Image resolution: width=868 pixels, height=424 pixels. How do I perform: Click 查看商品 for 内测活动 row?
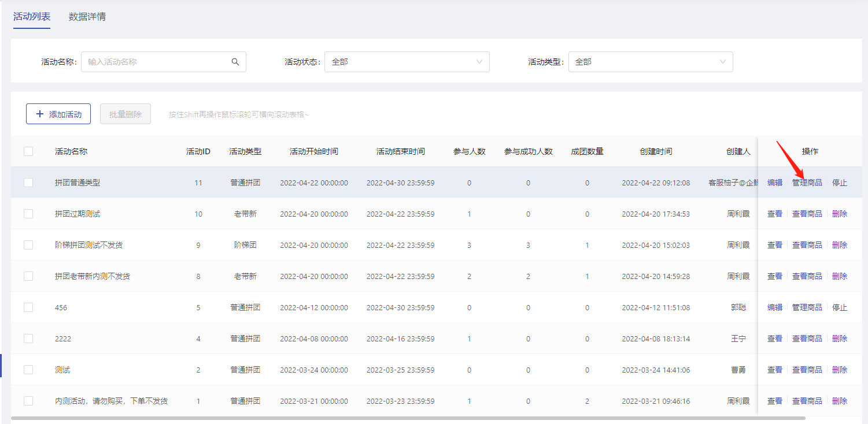[x=807, y=401]
